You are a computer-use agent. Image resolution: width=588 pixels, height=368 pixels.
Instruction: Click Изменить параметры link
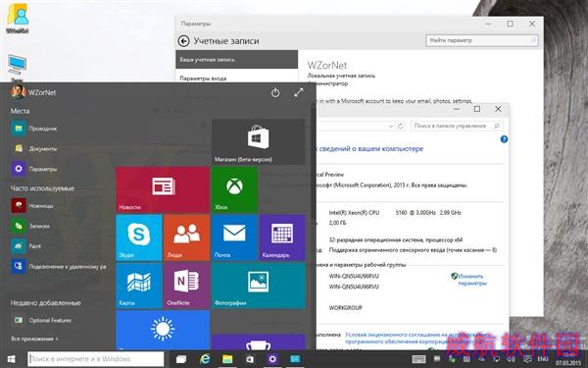click(471, 280)
